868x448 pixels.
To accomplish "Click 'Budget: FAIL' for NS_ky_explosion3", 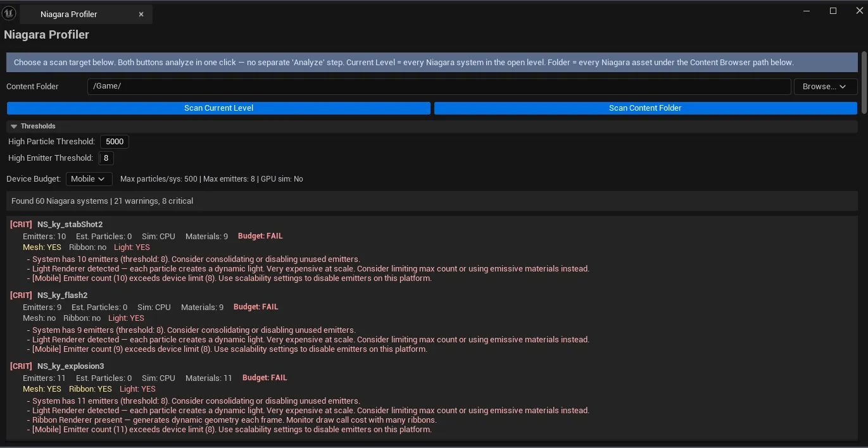I will pyautogui.click(x=265, y=378).
